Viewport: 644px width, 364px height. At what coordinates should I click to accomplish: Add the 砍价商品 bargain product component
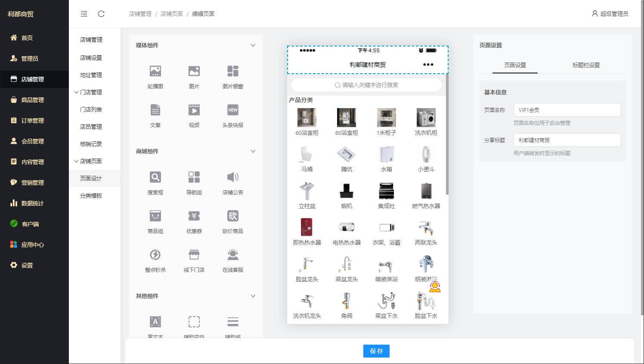232,222
